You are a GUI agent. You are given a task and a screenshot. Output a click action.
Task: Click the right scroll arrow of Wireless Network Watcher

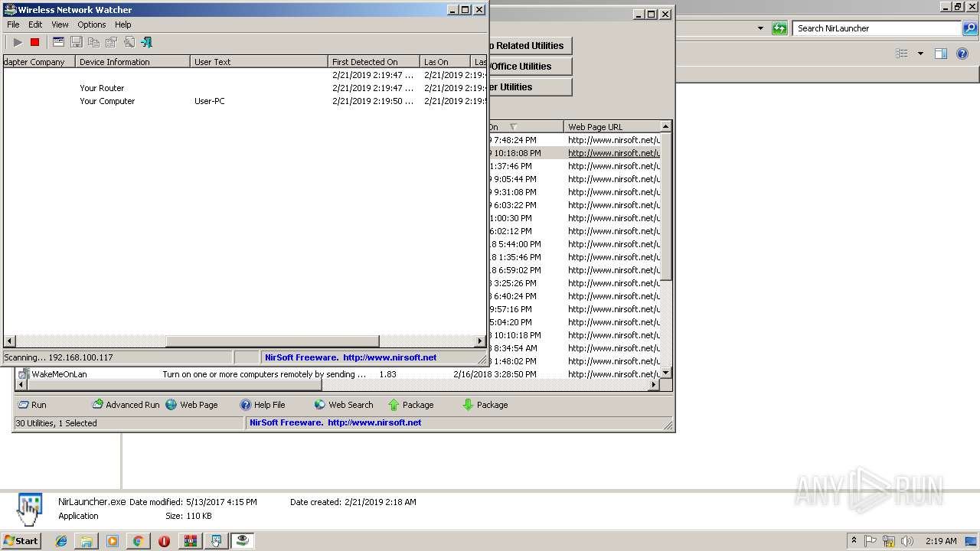point(480,341)
